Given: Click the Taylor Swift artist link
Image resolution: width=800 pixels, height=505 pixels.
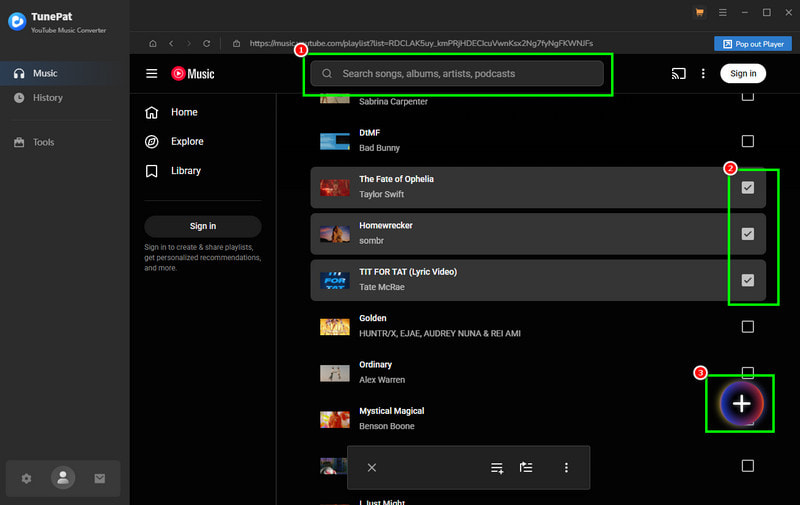Looking at the screenshot, I should tap(382, 194).
